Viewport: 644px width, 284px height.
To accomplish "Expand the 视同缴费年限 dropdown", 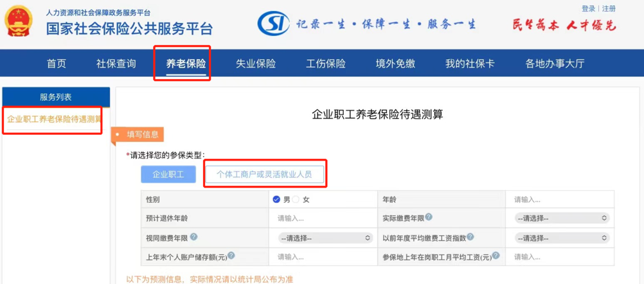I will click(x=325, y=238).
